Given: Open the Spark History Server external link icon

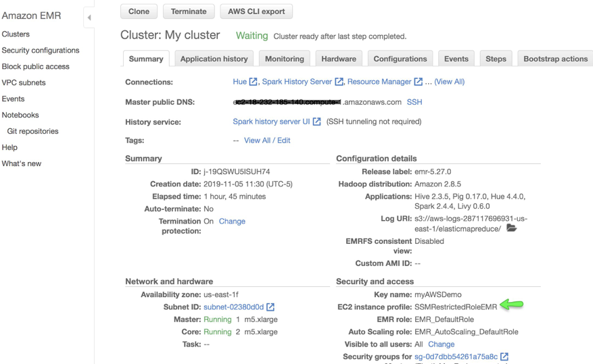Looking at the screenshot, I should click(339, 82).
